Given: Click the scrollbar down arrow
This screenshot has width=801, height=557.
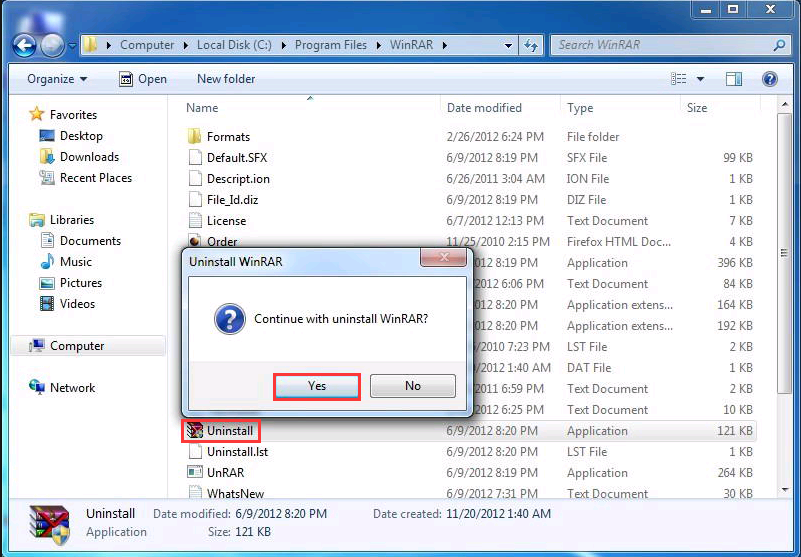Looking at the screenshot, I should click(x=785, y=490).
